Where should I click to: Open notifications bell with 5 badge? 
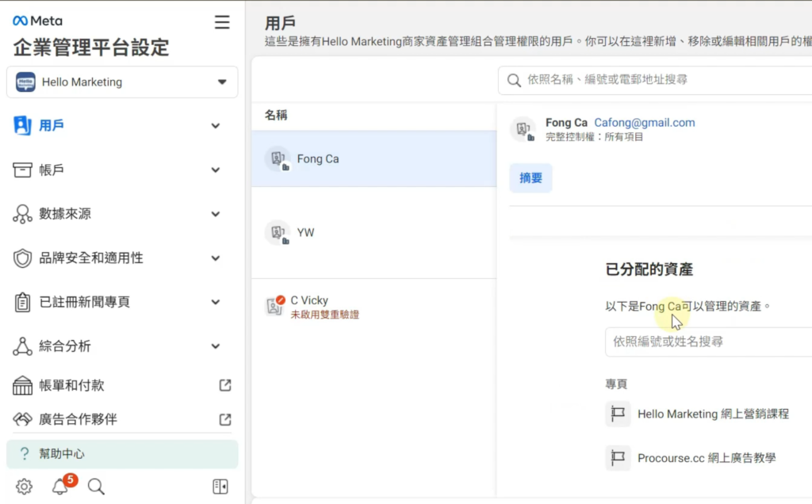pyautogui.click(x=60, y=487)
